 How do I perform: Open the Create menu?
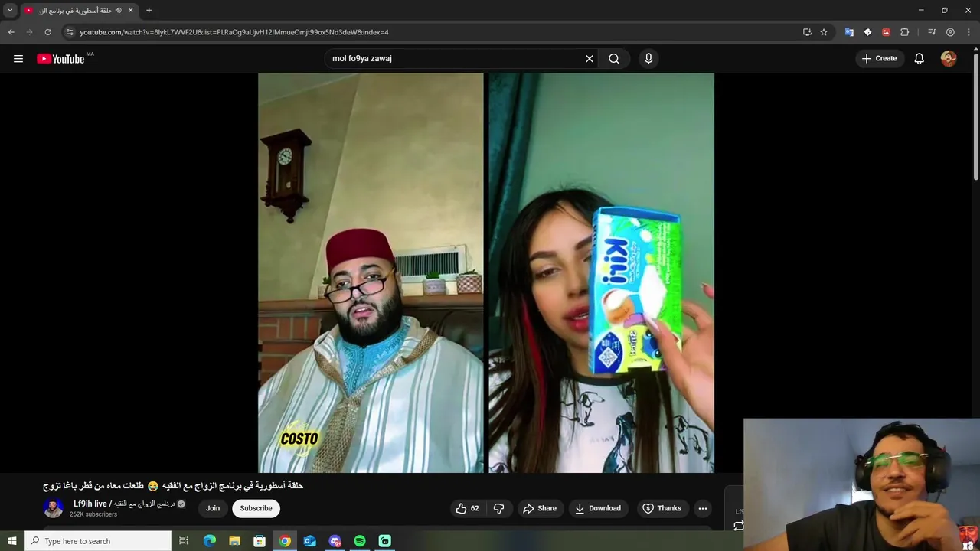(x=879, y=58)
